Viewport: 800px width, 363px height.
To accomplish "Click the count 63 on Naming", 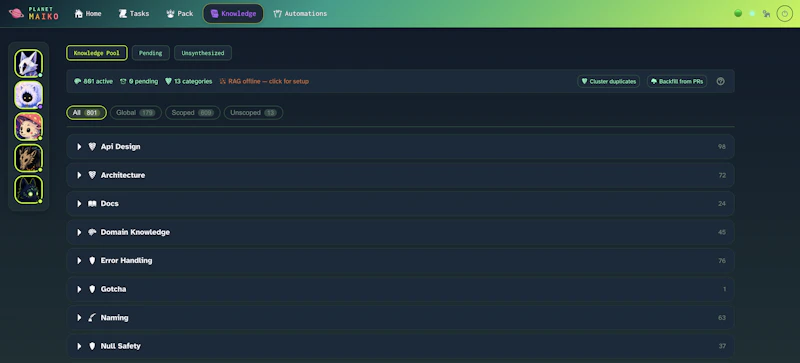I will click(x=722, y=318).
